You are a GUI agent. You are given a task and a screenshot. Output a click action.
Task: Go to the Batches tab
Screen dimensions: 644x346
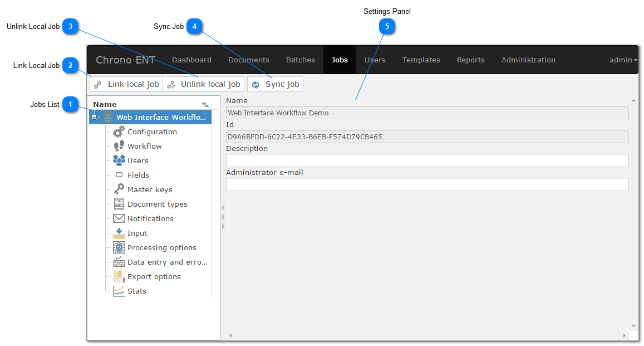[x=301, y=60]
